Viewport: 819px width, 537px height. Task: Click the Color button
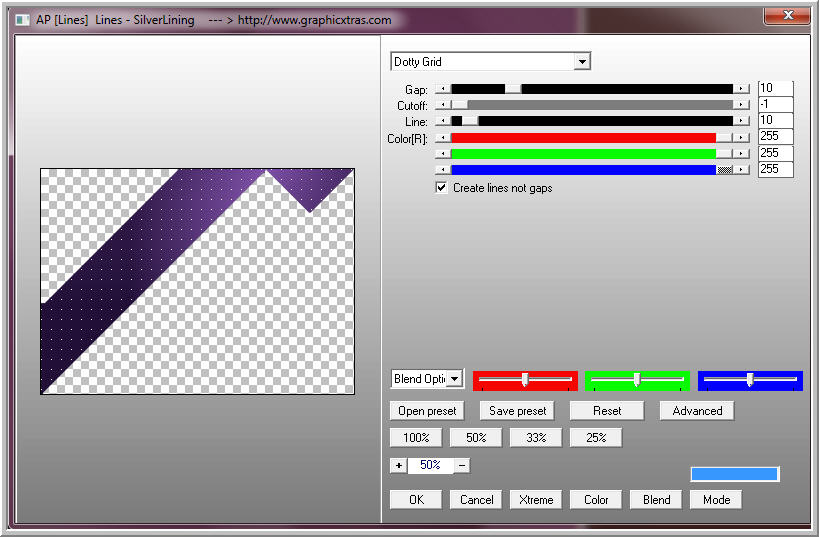(x=596, y=500)
